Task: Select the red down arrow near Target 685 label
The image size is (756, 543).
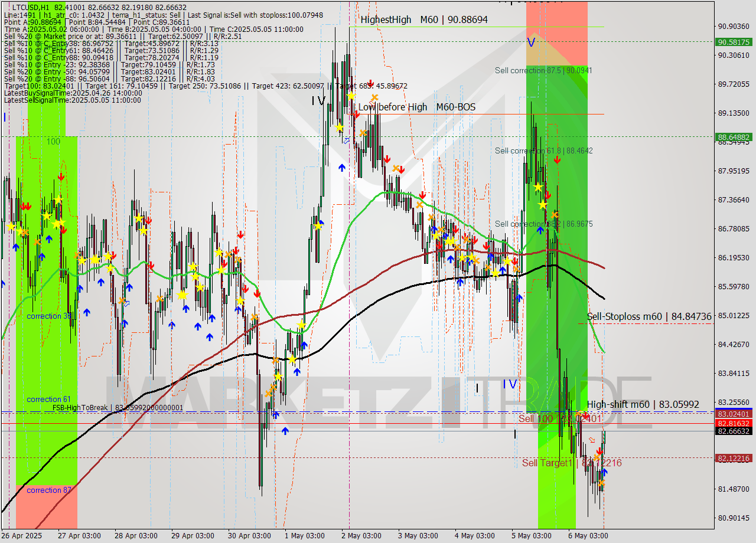Action: (370, 83)
